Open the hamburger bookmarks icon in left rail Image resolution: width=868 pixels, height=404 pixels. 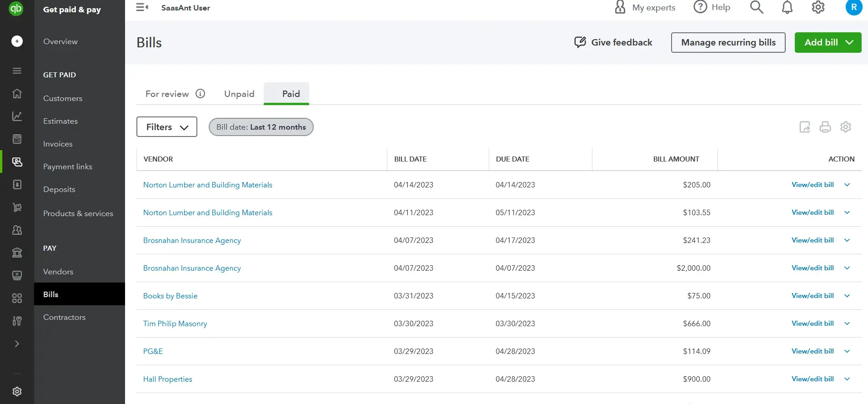click(17, 71)
